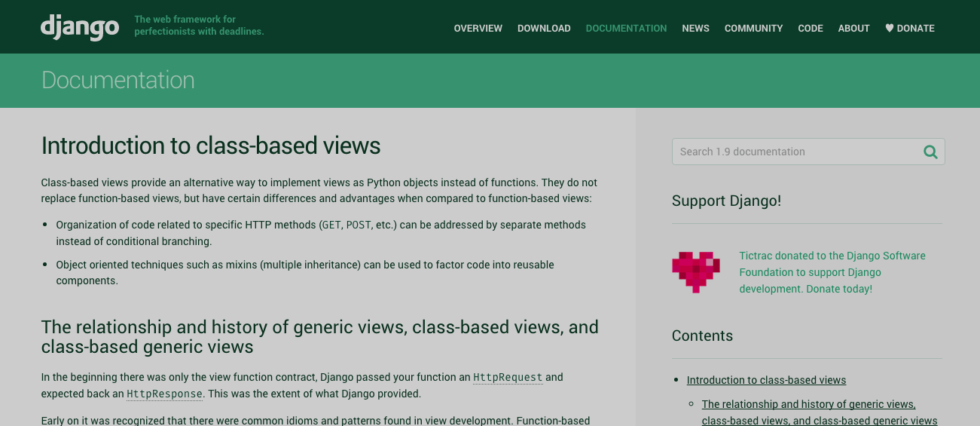Go to the Download page
This screenshot has width=980, height=426.
click(x=544, y=28)
